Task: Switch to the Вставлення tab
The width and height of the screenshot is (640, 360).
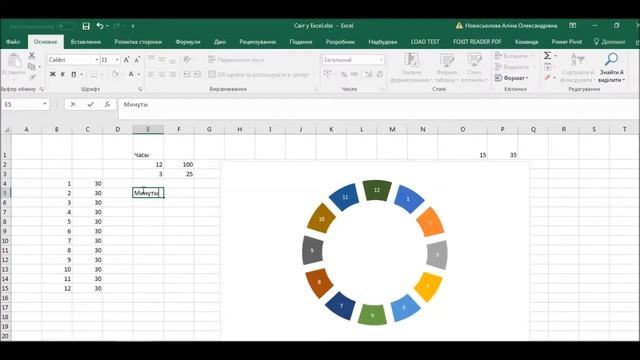Action: (86, 42)
